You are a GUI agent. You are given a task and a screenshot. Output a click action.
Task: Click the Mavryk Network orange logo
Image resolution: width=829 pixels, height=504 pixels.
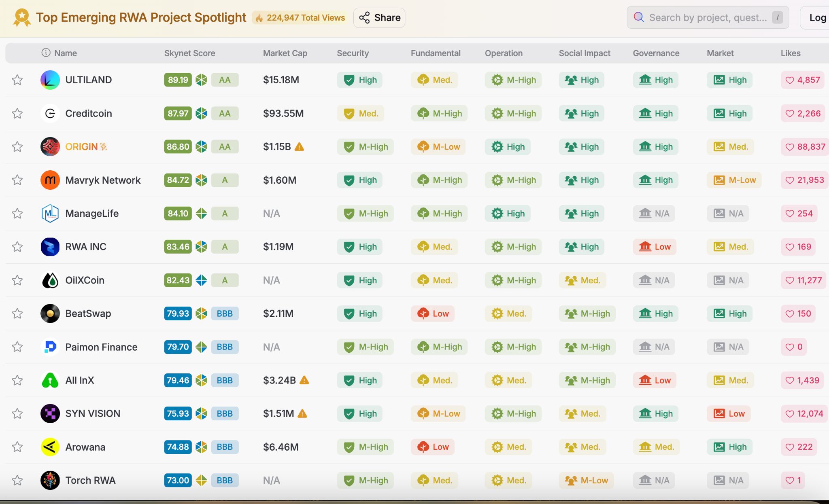click(x=50, y=180)
